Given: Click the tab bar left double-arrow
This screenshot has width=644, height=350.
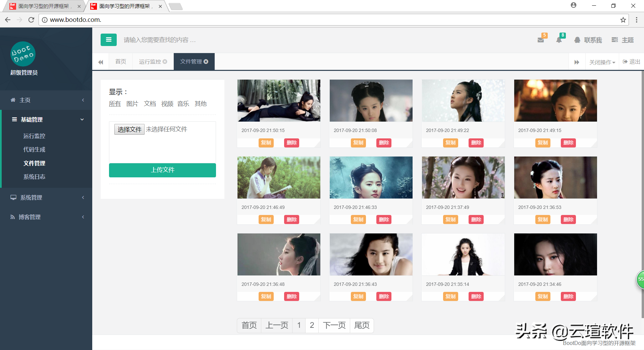Looking at the screenshot, I should pos(101,62).
